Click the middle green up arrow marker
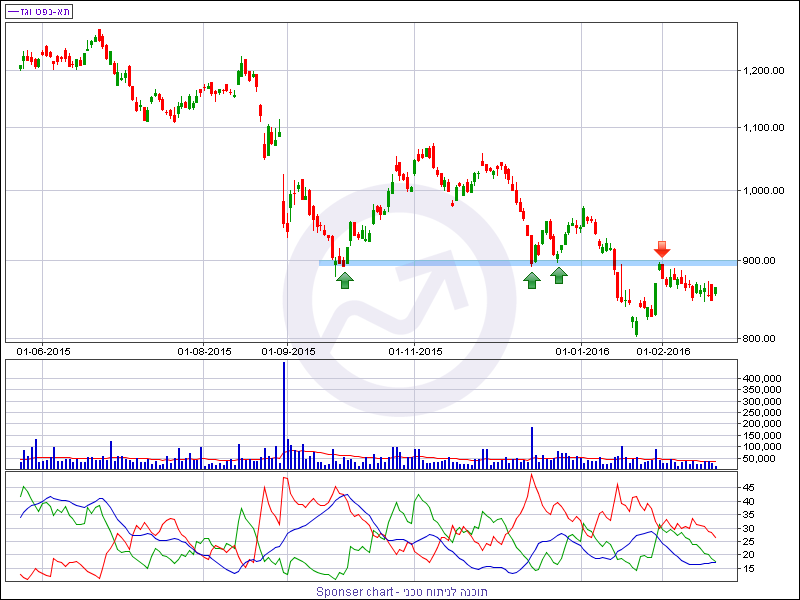Viewport: 800px width, 600px height. 532,280
